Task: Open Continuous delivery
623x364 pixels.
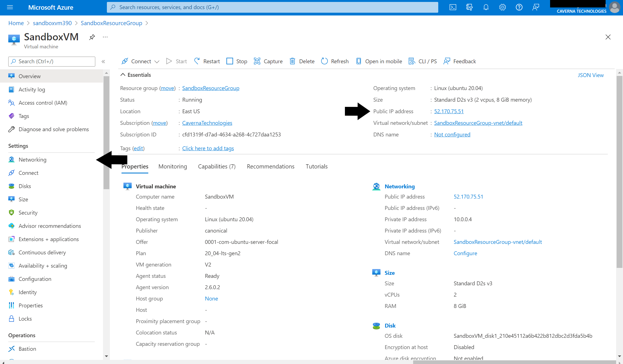Action: pos(42,252)
